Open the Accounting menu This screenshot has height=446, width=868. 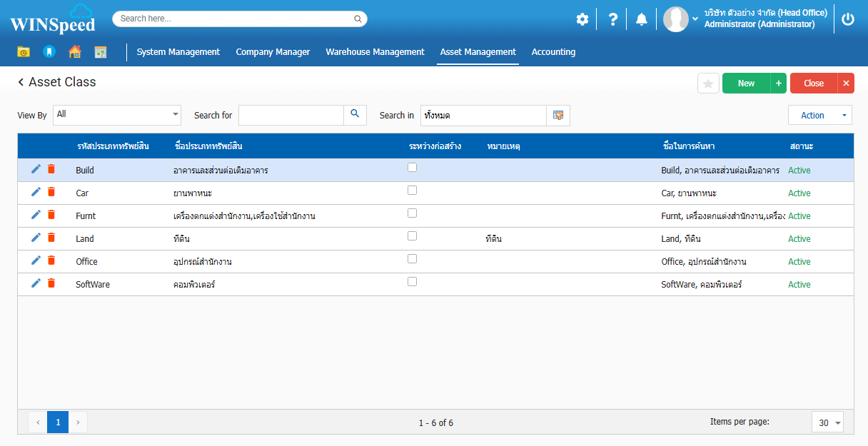click(553, 51)
